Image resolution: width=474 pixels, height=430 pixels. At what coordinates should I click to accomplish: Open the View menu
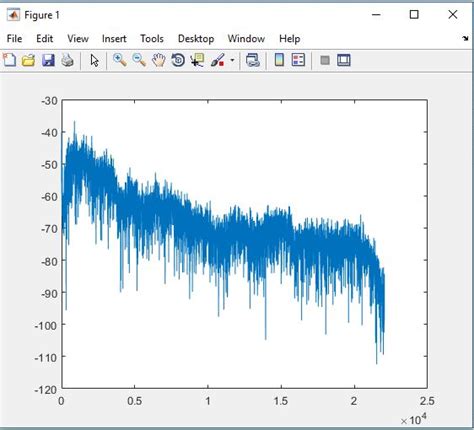point(78,39)
